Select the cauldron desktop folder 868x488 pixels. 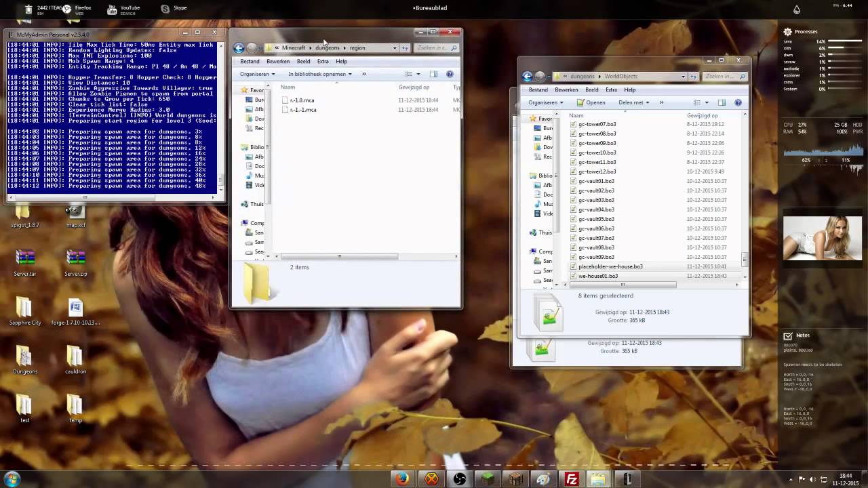tap(75, 361)
